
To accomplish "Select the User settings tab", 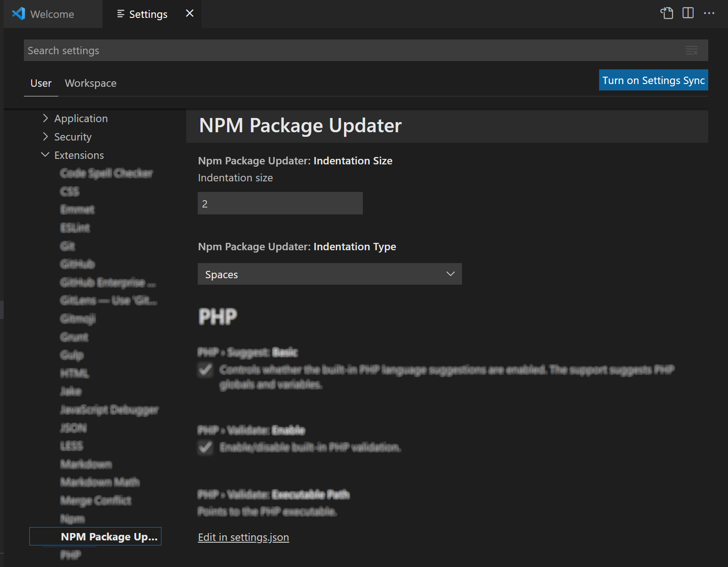I will [x=41, y=84].
